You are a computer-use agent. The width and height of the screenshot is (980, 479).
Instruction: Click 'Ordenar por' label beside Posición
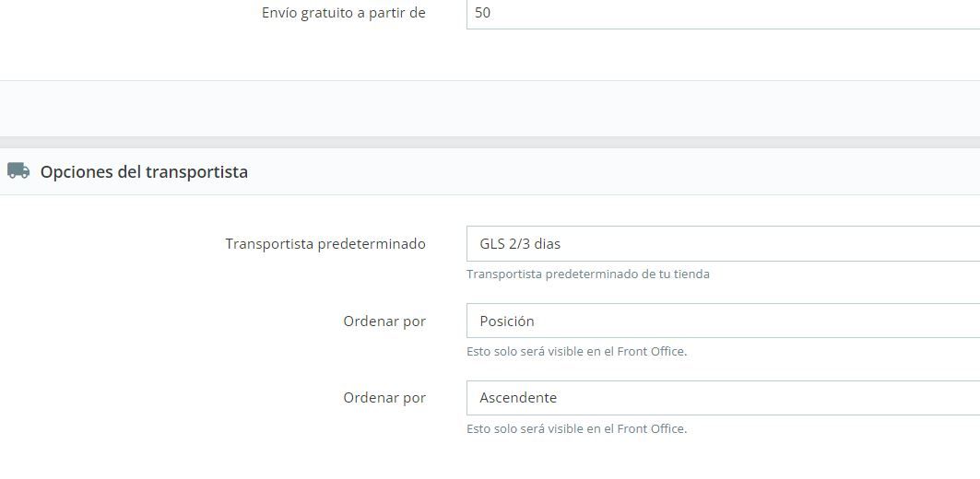click(384, 321)
